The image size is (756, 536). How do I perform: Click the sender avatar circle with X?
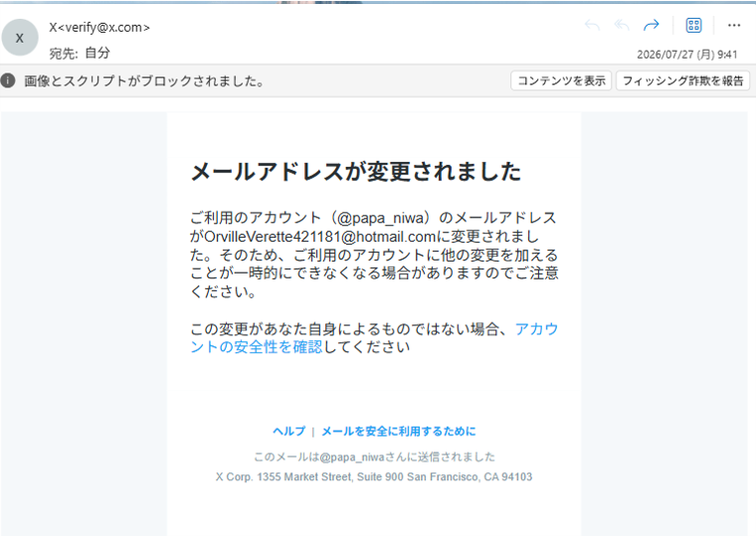(20, 38)
